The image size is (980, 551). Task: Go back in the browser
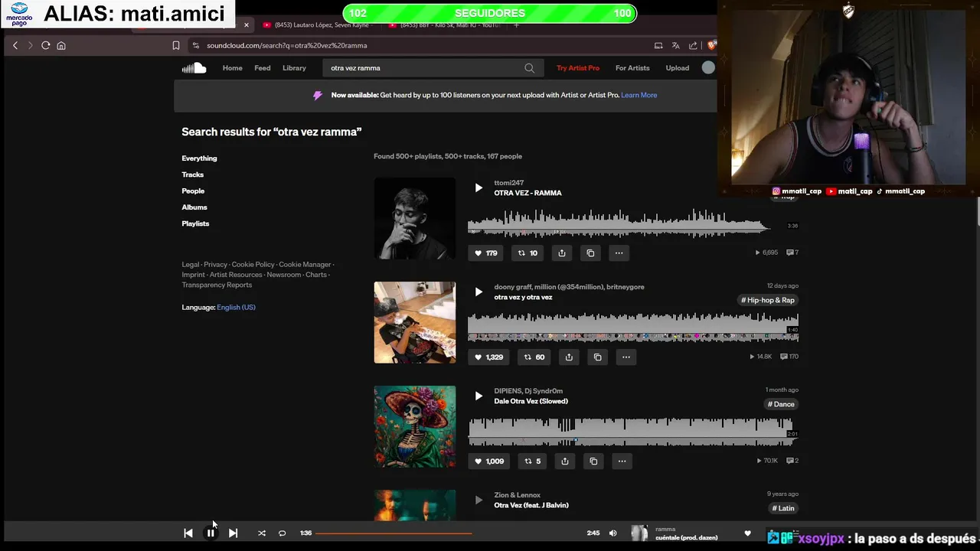tap(15, 45)
